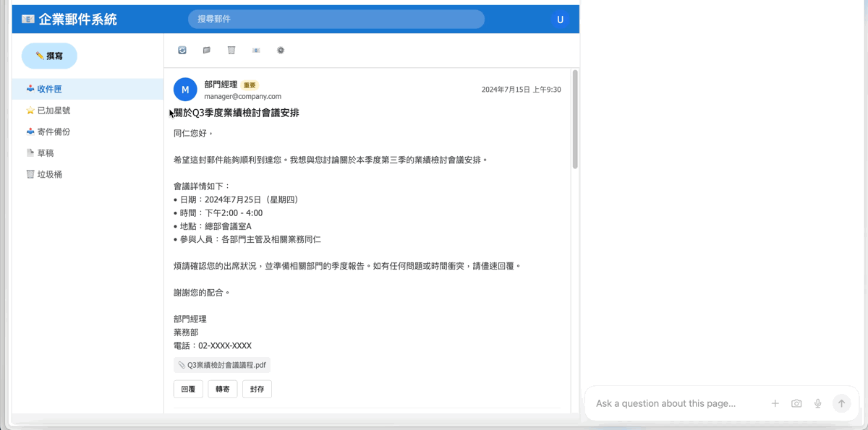The image size is (868, 430).
Task: Open the user avatar "U" in header
Action: pyautogui.click(x=560, y=20)
